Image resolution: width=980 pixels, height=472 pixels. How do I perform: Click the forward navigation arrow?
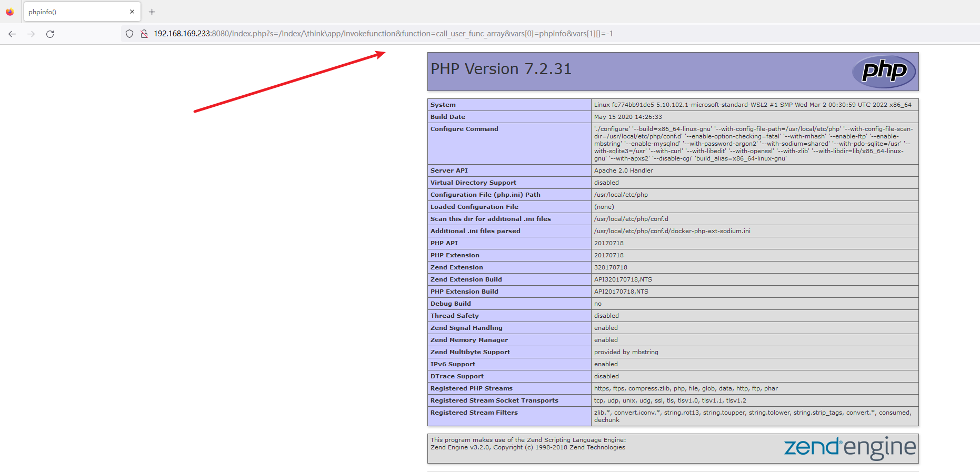click(31, 34)
